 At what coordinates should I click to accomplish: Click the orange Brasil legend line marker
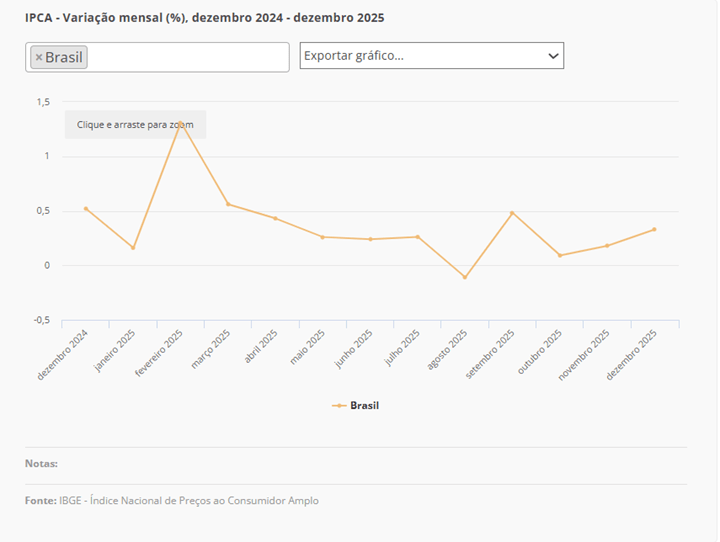[339, 406]
